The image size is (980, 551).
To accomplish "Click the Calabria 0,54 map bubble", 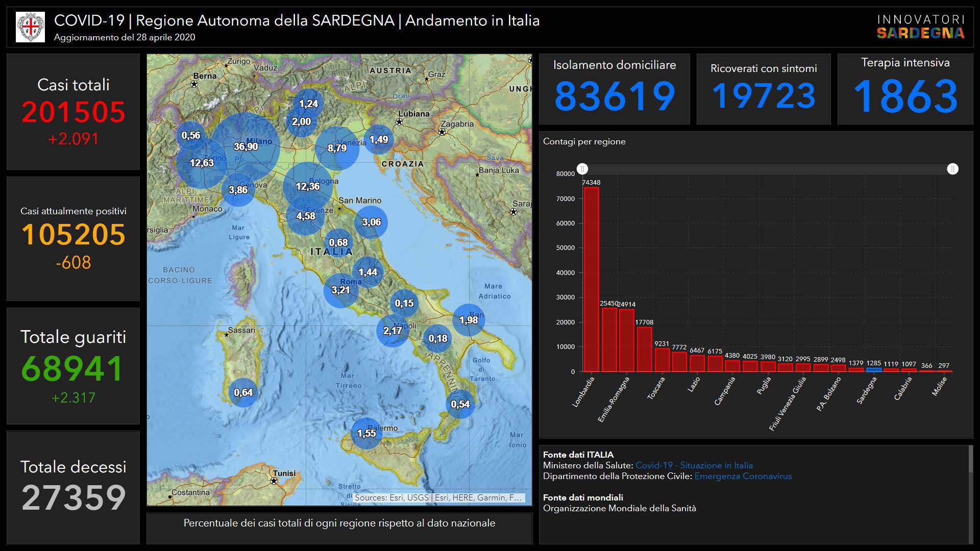I will point(460,404).
